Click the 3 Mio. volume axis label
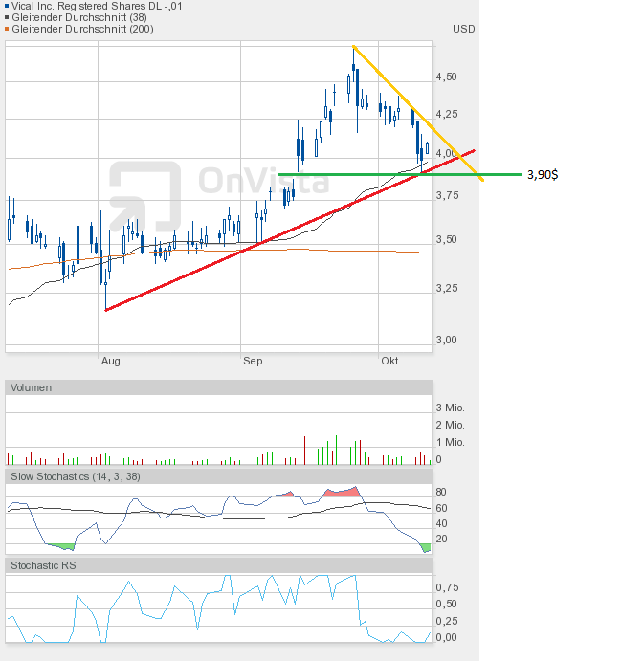The image size is (644, 661). pyautogui.click(x=450, y=408)
